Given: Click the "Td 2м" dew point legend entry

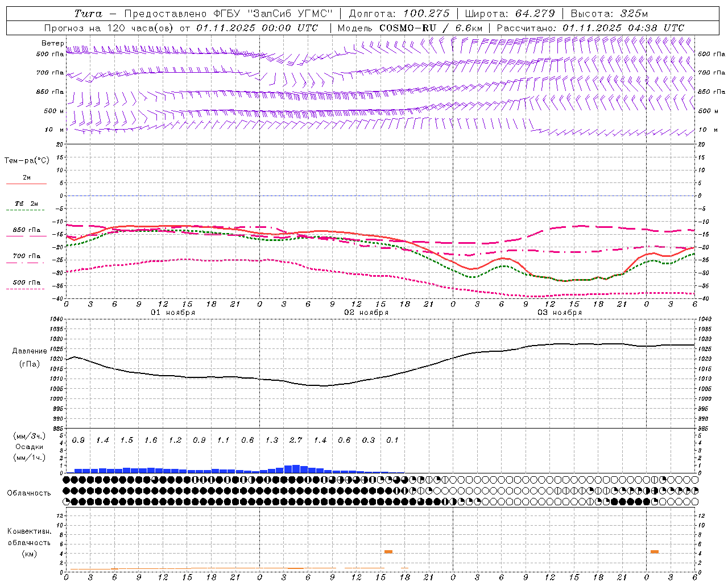Looking at the screenshot, I should coord(27,203).
